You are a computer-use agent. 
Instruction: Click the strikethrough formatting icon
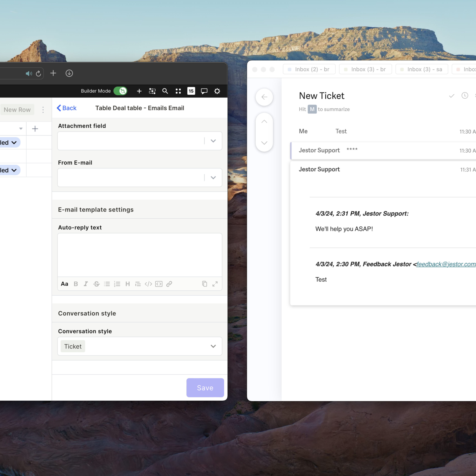point(96,284)
